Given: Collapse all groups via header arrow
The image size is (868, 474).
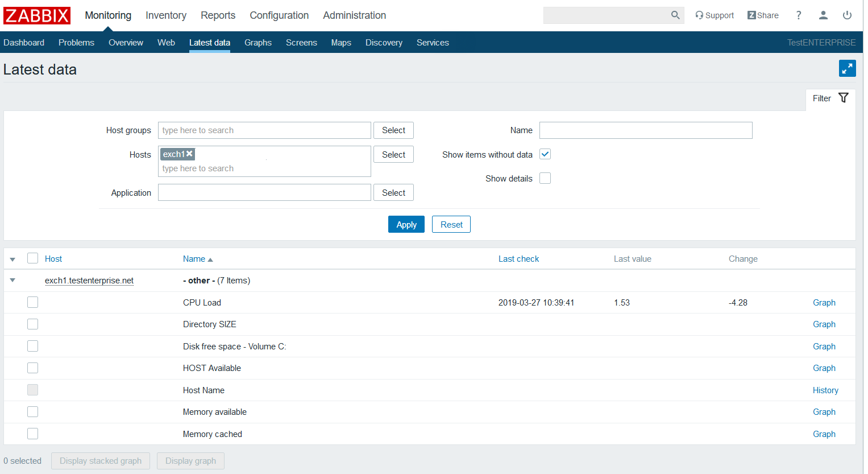Looking at the screenshot, I should (x=13, y=259).
